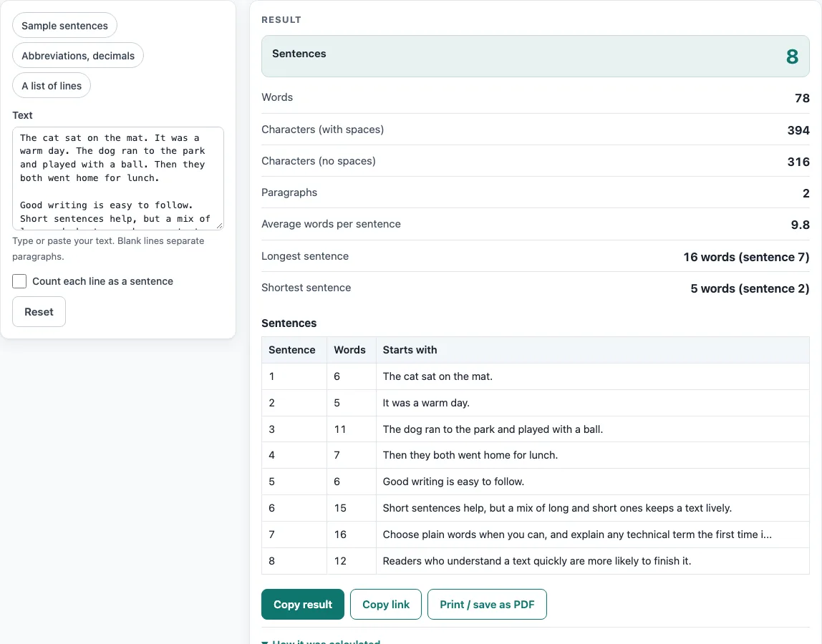Select the Words count value 78
822x644 pixels.
802,98
